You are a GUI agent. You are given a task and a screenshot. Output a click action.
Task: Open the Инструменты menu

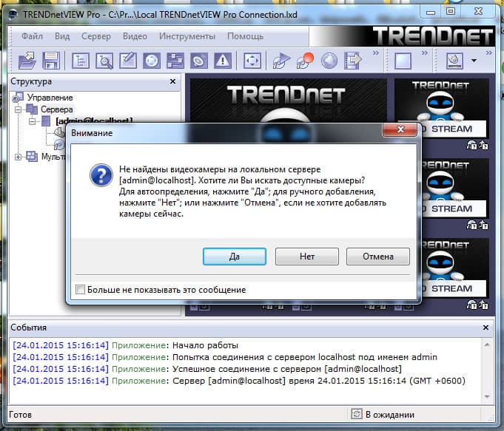[187, 36]
